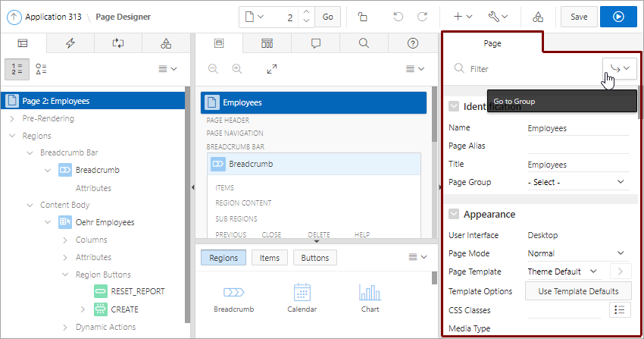Image resolution: width=644 pixels, height=339 pixels.
Task: Open the Utilities wrench menu
Action: point(498,17)
